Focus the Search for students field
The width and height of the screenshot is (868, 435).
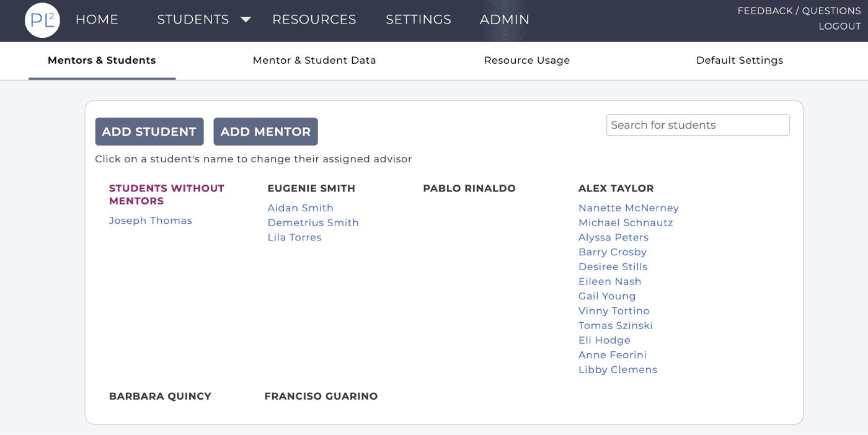697,125
